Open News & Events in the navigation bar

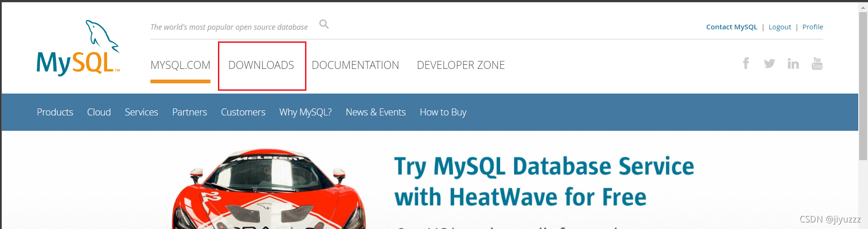376,112
